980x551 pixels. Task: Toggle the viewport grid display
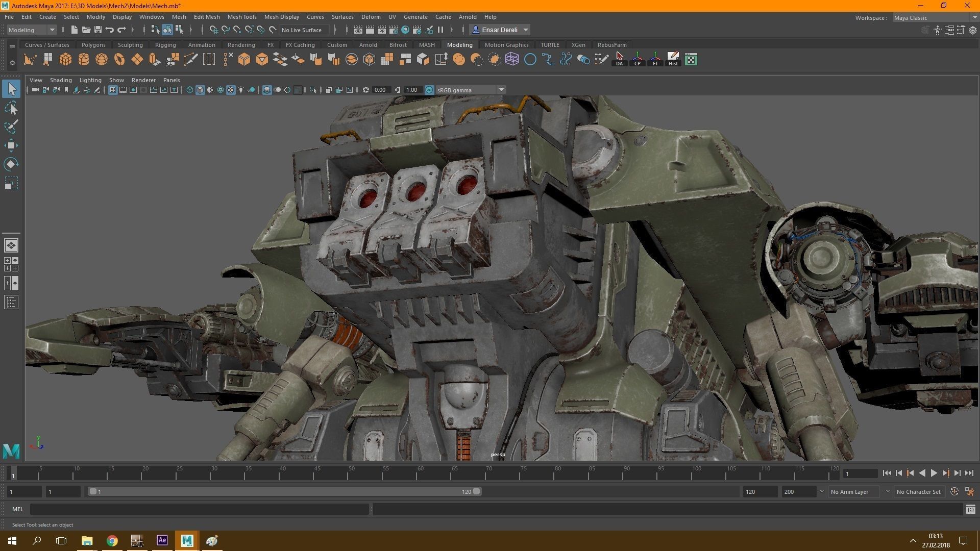(113, 90)
